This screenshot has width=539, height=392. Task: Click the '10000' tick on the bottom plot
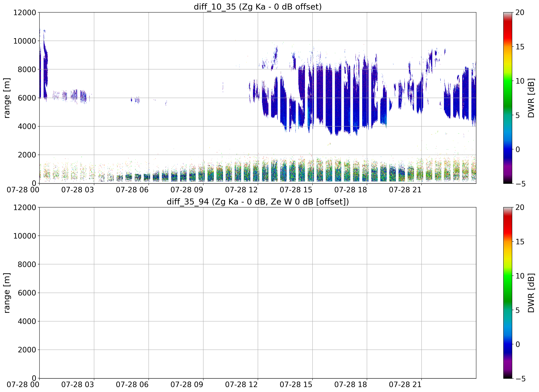pos(25,236)
